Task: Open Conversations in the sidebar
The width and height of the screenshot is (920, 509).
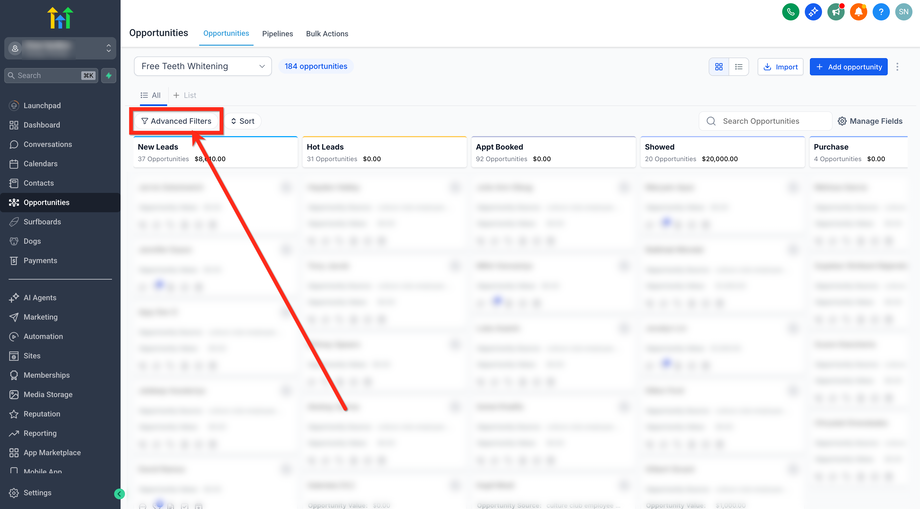Action: (x=48, y=144)
